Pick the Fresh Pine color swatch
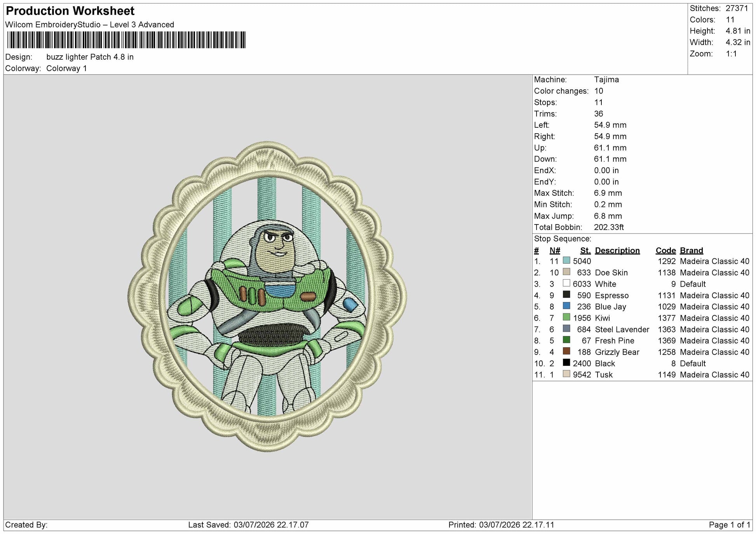The image size is (756, 534). pos(566,340)
